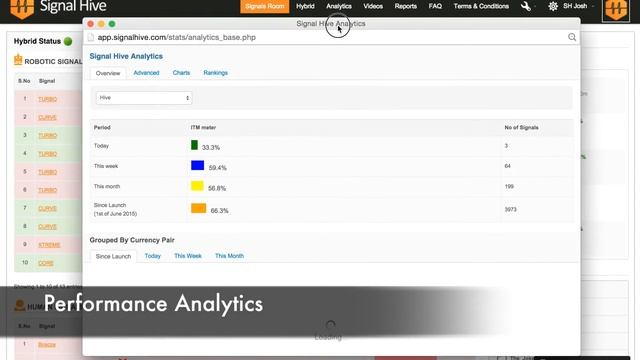The width and height of the screenshot is (640, 360).
Task: Click the 3973 signals count
Action: tap(510, 209)
